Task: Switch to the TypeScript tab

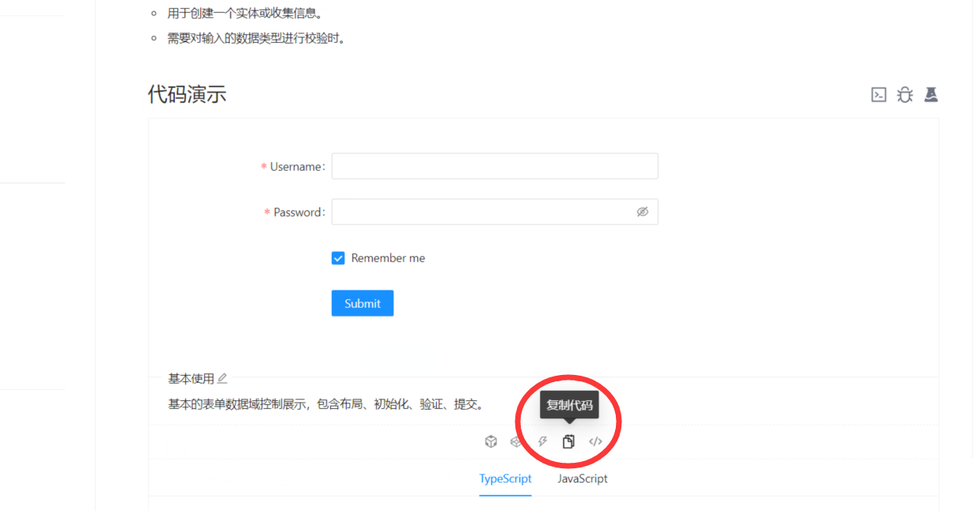Action: pos(505,479)
